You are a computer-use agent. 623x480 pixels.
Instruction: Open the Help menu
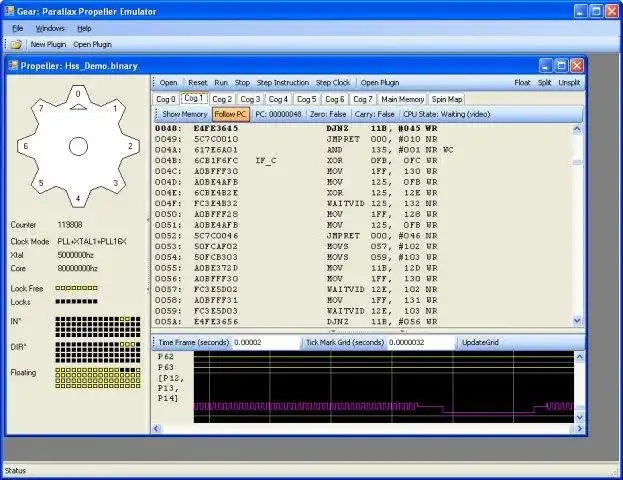click(x=84, y=28)
